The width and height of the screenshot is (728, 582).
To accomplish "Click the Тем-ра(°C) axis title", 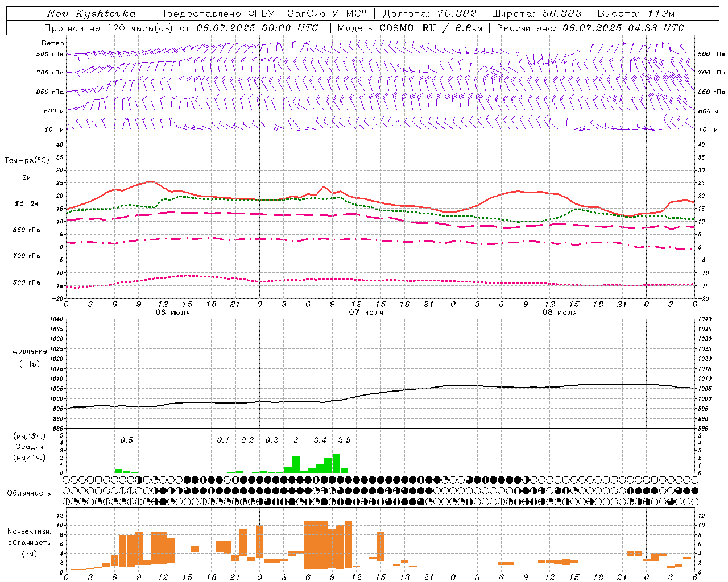I will coord(27,161).
